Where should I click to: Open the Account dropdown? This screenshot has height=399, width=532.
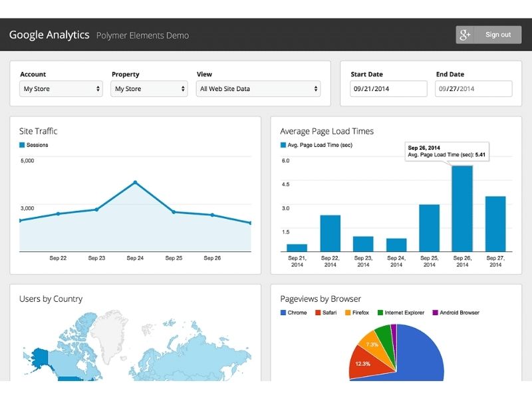tap(61, 89)
